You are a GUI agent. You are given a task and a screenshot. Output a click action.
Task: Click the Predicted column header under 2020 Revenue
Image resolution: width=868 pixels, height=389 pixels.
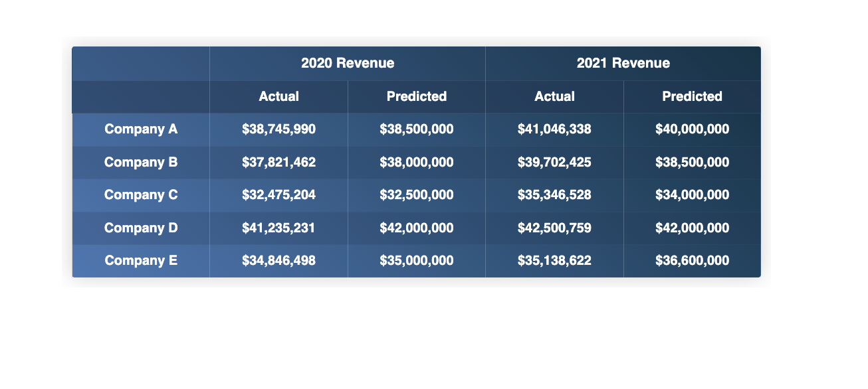click(x=417, y=96)
